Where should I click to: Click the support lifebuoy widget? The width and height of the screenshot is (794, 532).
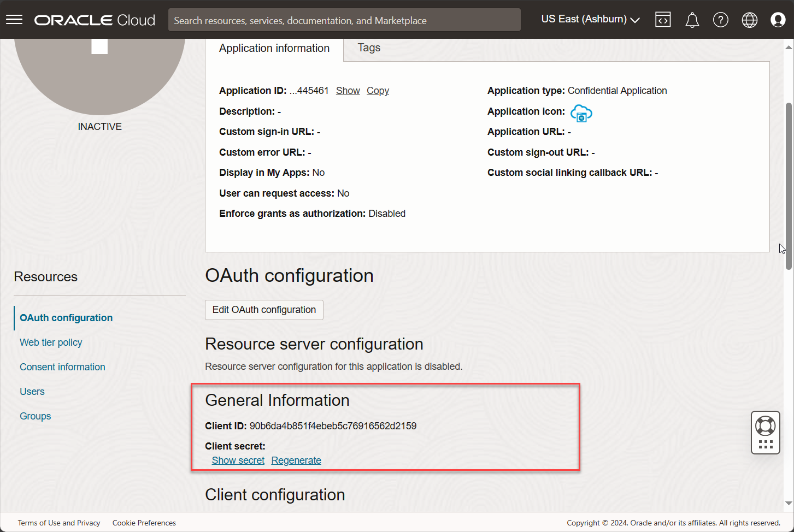pyautogui.click(x=765, y=426)
